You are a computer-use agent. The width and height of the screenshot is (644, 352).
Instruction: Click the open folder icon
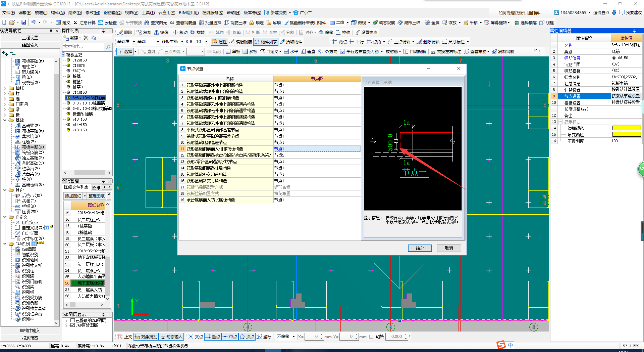tap(12, 23)
